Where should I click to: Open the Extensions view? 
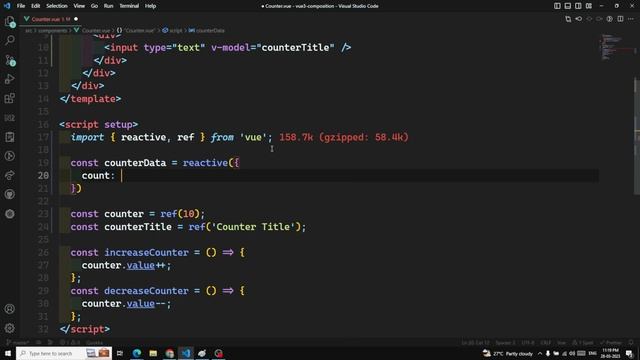[x=10, y=98]
